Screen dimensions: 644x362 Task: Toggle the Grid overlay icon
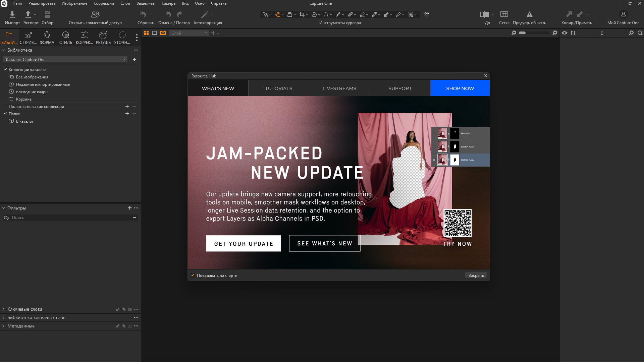click(504, 14)
